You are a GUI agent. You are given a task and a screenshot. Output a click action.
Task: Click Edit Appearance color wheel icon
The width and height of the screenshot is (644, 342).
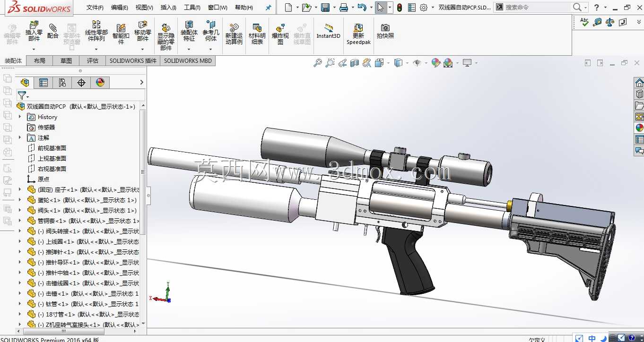click(436, 63)
